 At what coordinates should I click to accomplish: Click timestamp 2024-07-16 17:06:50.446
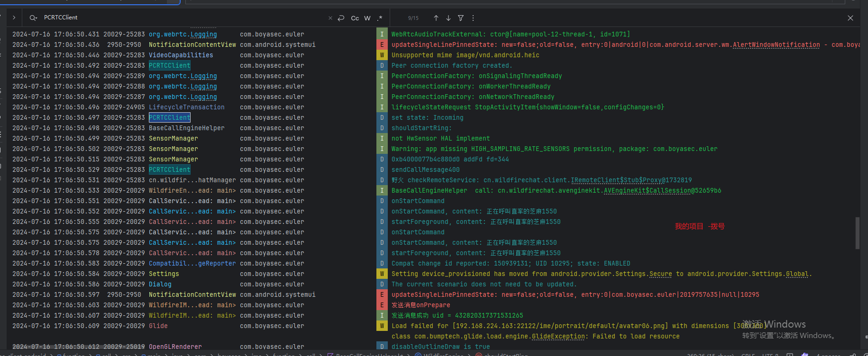coord(56,55)
